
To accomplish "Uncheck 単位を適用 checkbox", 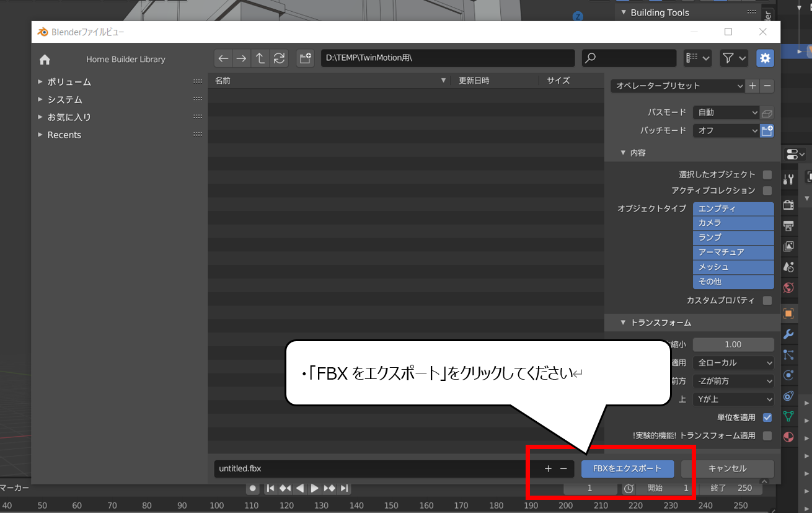I will click(767, 417).
